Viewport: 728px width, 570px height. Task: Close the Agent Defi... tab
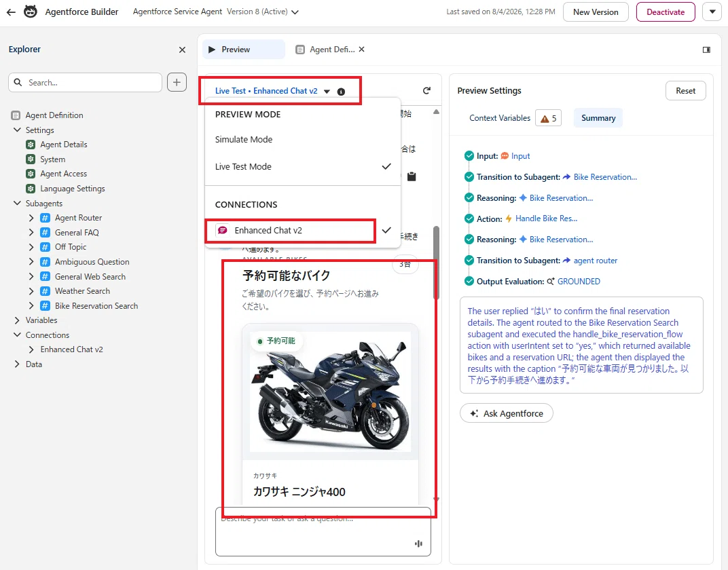point(362,49)
